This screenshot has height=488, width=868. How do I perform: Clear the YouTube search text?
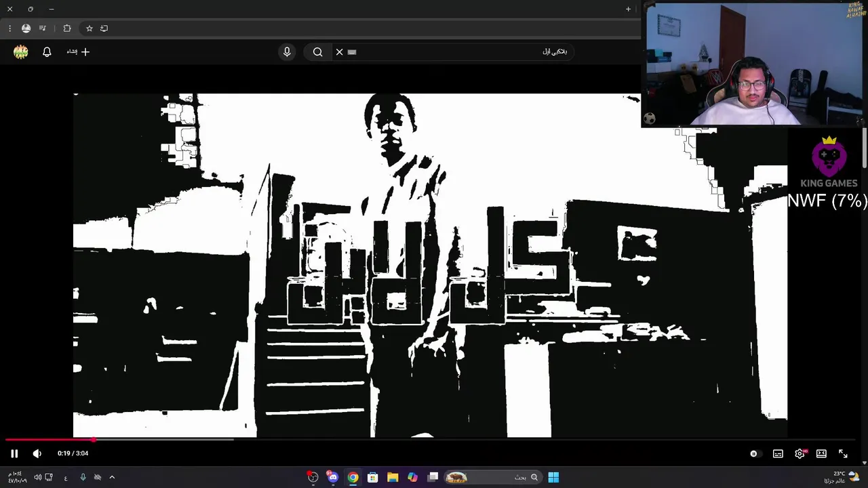pyautogui.click(x=339, y=52)
